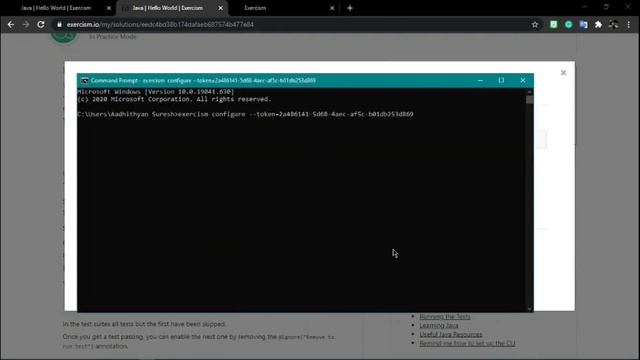Screen dimensions: 640x360
Task: Switch to first Java Hello World tab
Action: (56, 8)
